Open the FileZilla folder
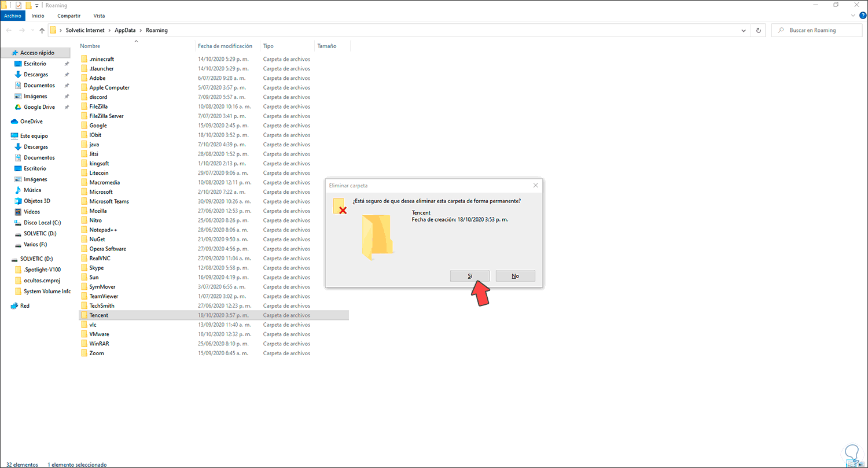 [98, 106]
